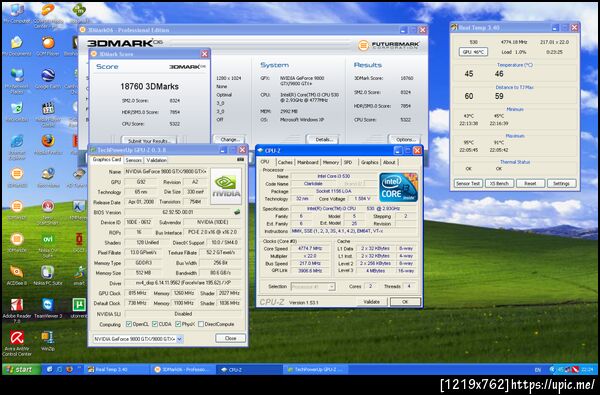
Task: Launch Adobe Reader desktop icon
Action: (x=17, y=310)
